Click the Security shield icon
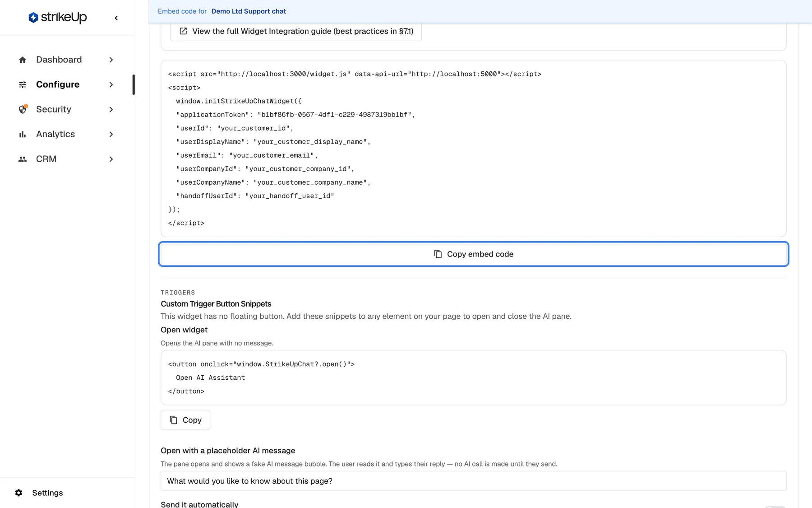Image resolution: width=812 pixels, height=508 pixels. click(23, 109)
